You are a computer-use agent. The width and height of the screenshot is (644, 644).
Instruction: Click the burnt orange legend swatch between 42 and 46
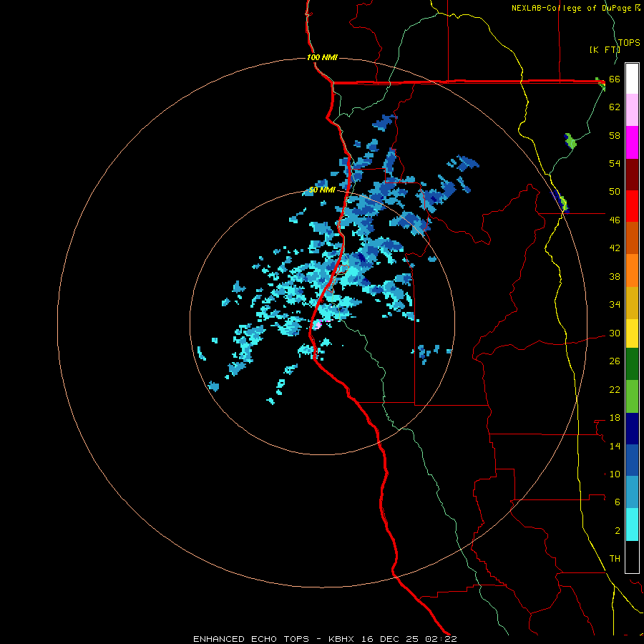632,238
